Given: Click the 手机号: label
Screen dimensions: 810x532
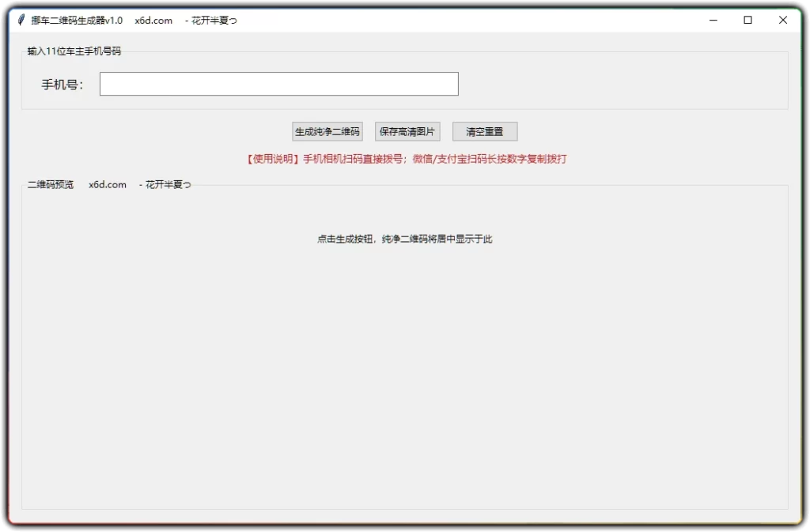Looking at the screenshot, I should tap(62, 85).
